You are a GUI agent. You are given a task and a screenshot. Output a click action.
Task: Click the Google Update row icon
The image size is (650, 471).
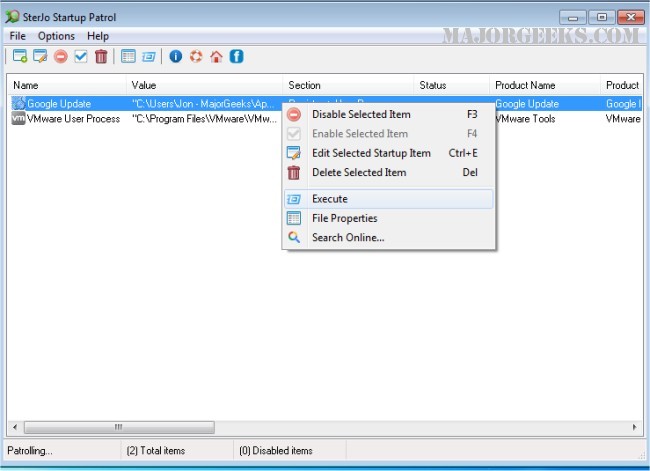pos(18,103)
